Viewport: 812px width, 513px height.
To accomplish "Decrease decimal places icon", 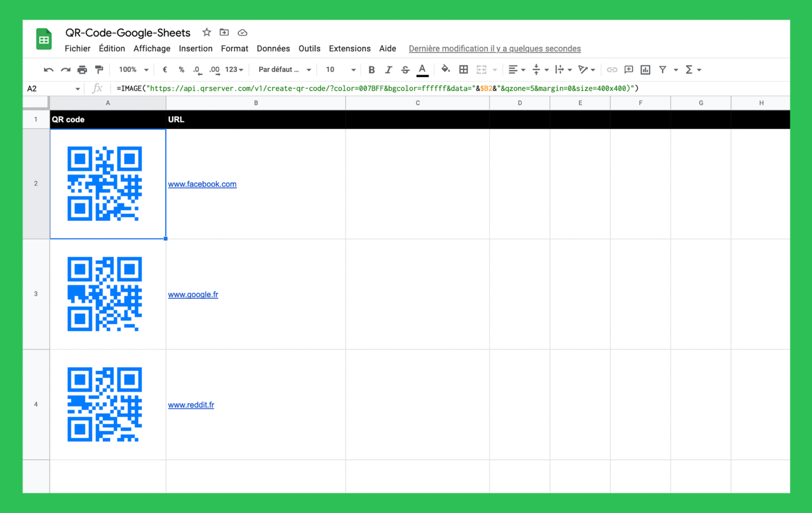I will tap(197, 69).
